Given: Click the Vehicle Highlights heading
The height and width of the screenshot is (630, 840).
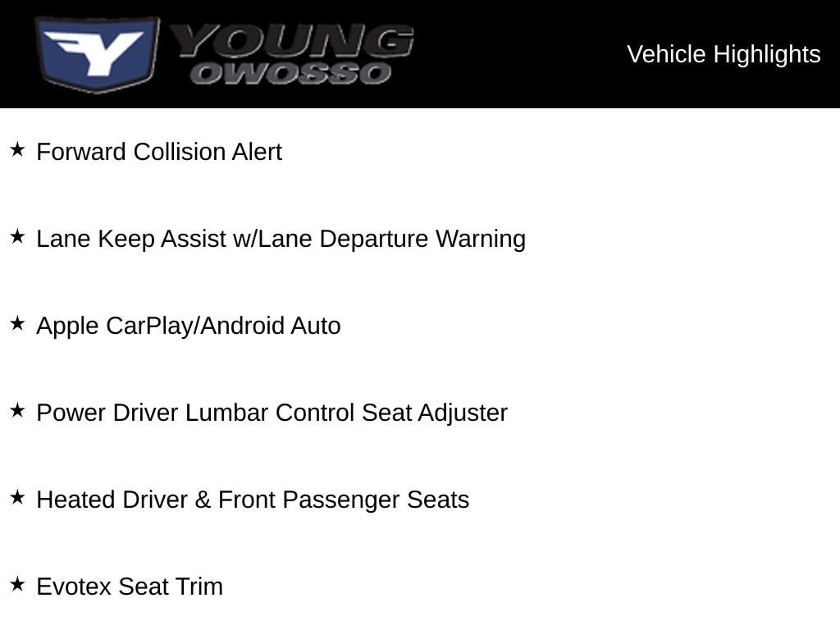Looking at the screenshot, I should [x=724, y=54].
